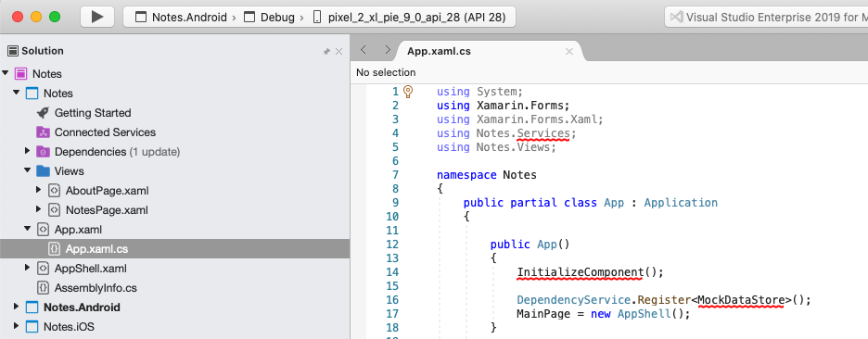The width and height of the screenshot is (868, 339).
Task: Close the Solution pad
Action: click(x=338, y=52)
